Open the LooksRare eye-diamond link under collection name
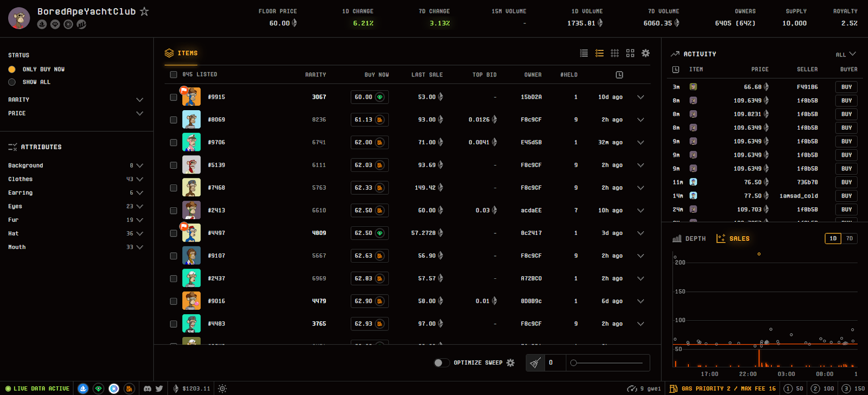The image size is (868, 395). [55, 24]
